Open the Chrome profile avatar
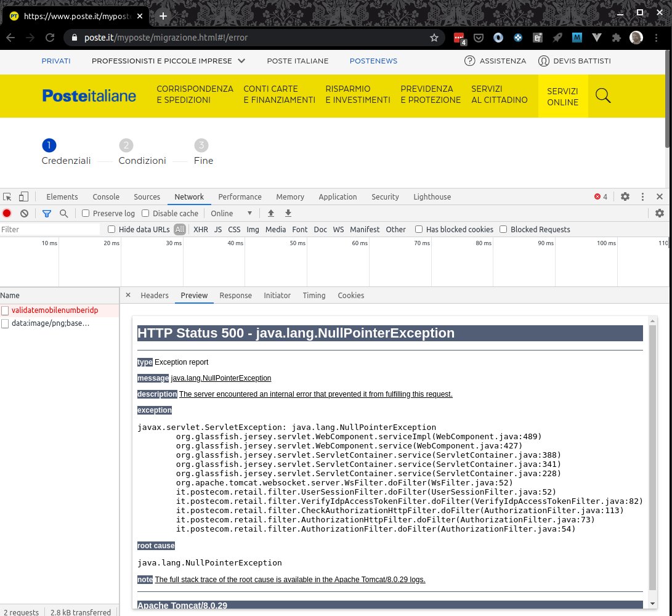The image size is (672, 616). 636,38
